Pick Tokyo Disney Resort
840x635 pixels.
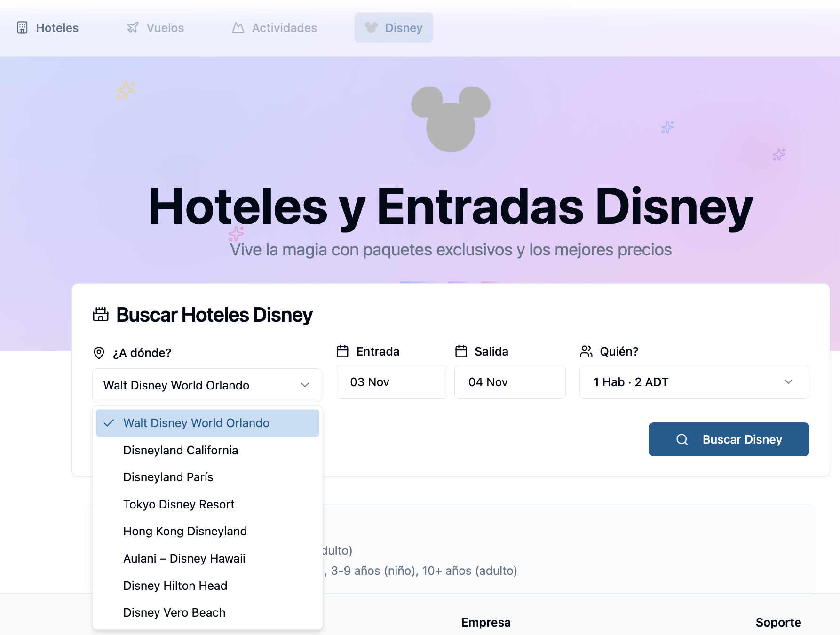pyautogui.click(x=207, y=504)
